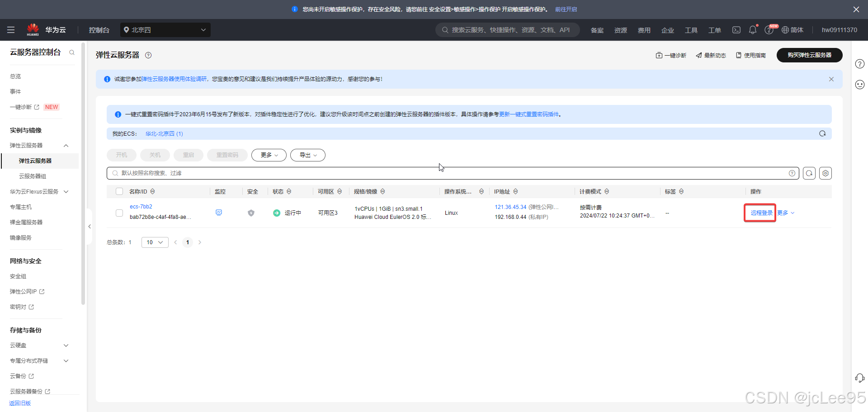Open 最新动态 link

(x=711, y=55)
